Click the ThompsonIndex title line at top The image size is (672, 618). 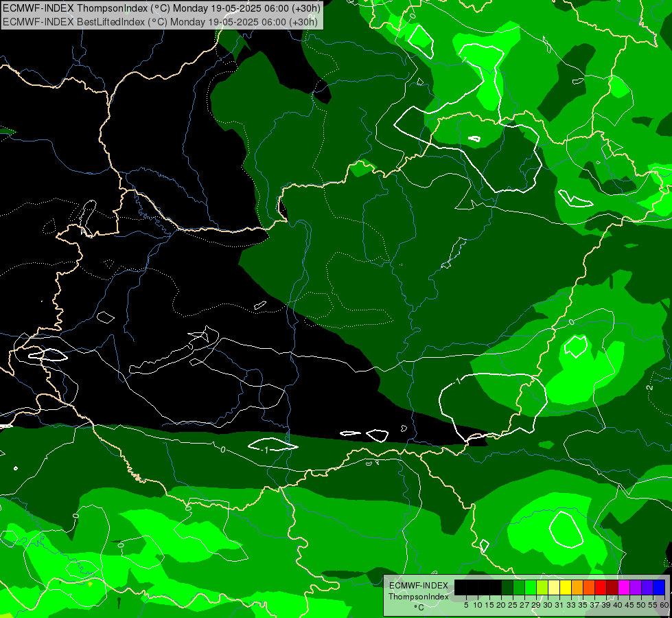[x=161, y=8]
